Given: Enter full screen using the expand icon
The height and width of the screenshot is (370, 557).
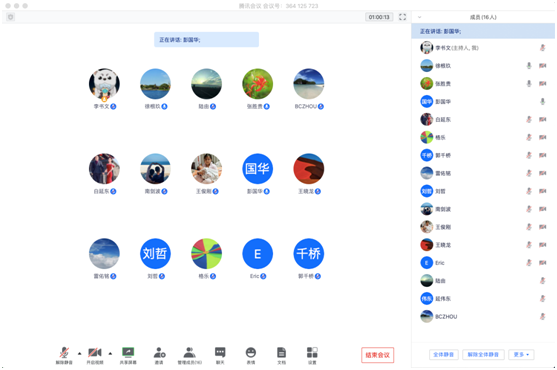Looking at the screenshot, I should click(402, 17).
